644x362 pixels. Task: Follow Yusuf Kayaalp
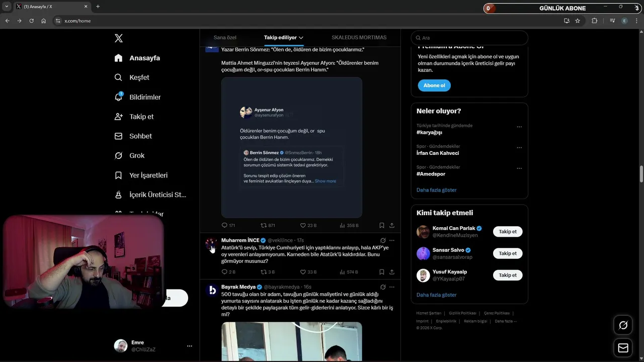(x=508, y=275)
